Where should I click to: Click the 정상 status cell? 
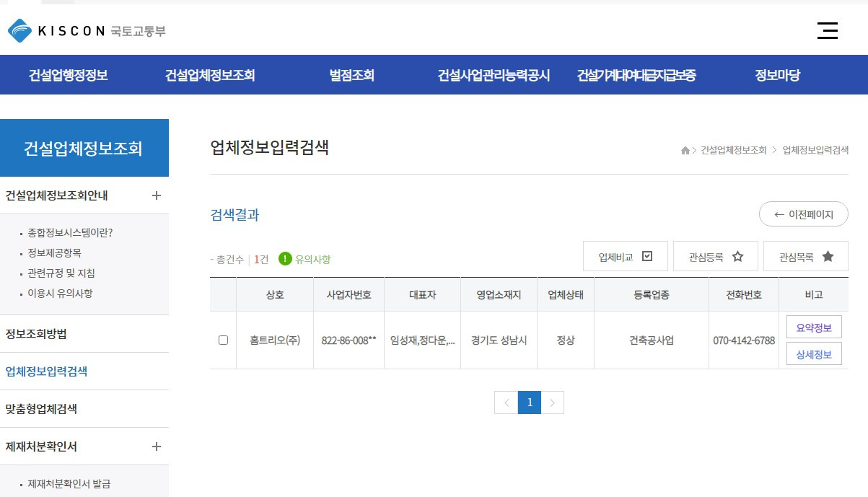[x=566, y=340]
